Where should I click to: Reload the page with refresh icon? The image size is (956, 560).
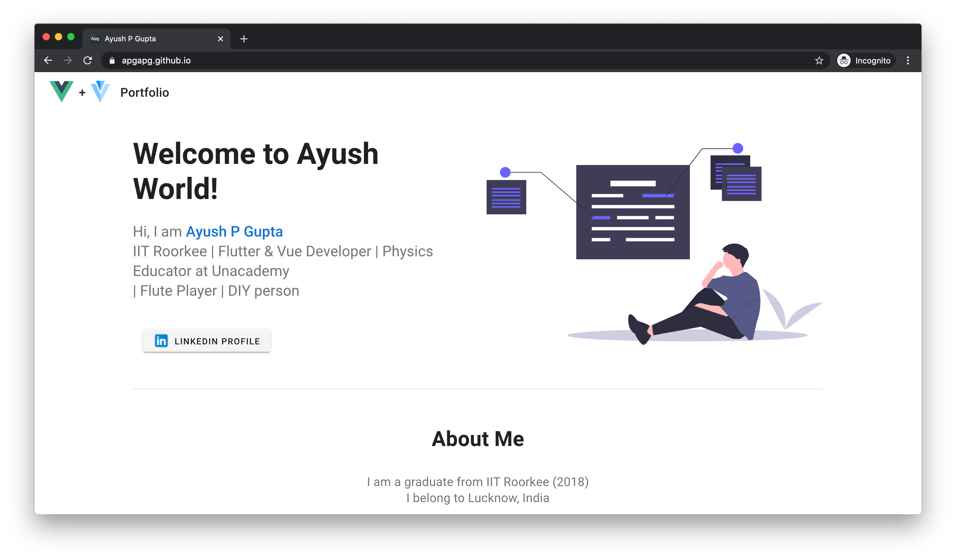click(88, 60)
